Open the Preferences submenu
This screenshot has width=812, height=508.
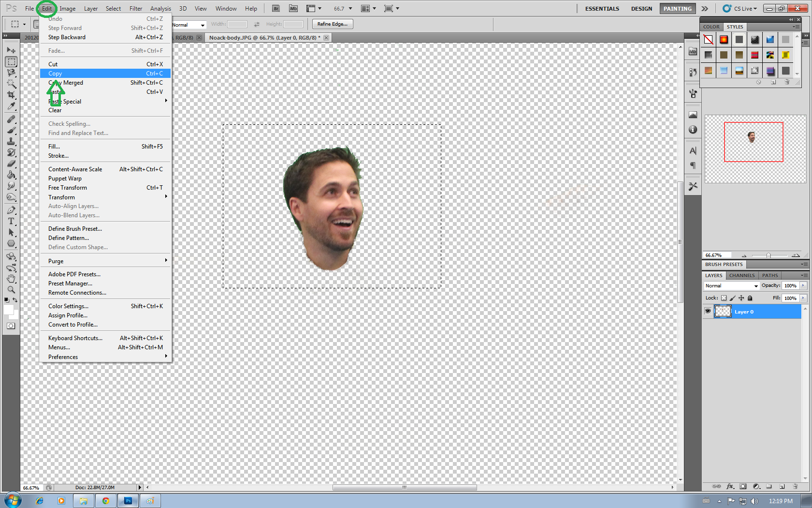[105, 357]
